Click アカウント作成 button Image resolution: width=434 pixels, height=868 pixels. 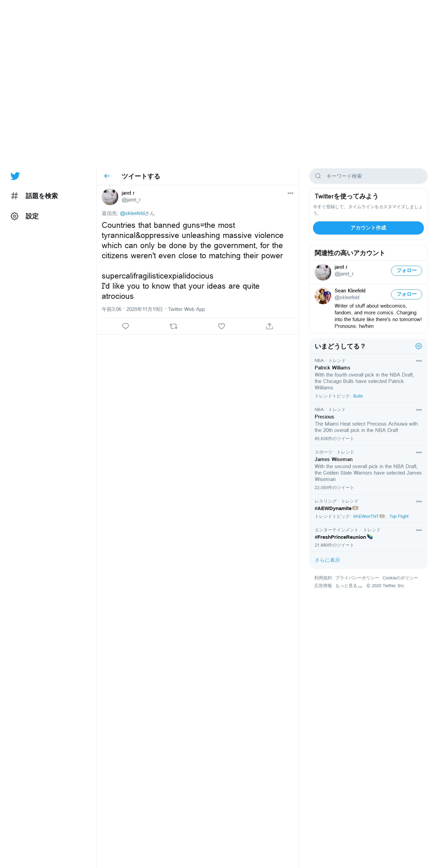[368, 228]
